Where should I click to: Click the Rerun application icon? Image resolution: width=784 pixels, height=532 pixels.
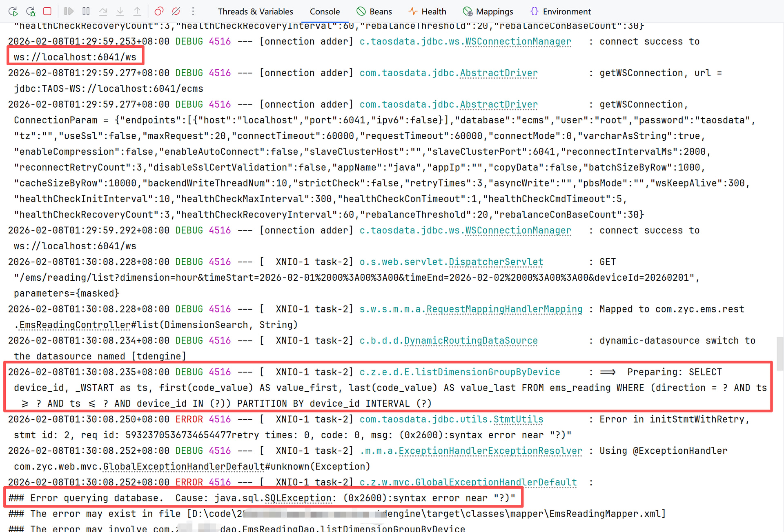[13, 11]
